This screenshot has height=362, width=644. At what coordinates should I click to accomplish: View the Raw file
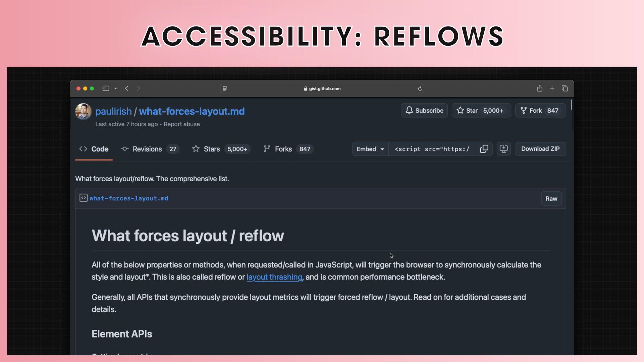551,199
